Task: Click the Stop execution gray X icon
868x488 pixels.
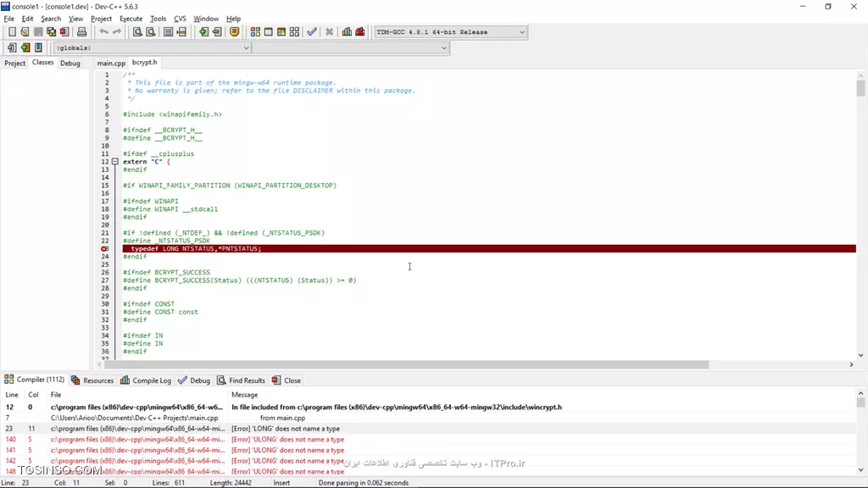Action: click(x=330, y=32)
